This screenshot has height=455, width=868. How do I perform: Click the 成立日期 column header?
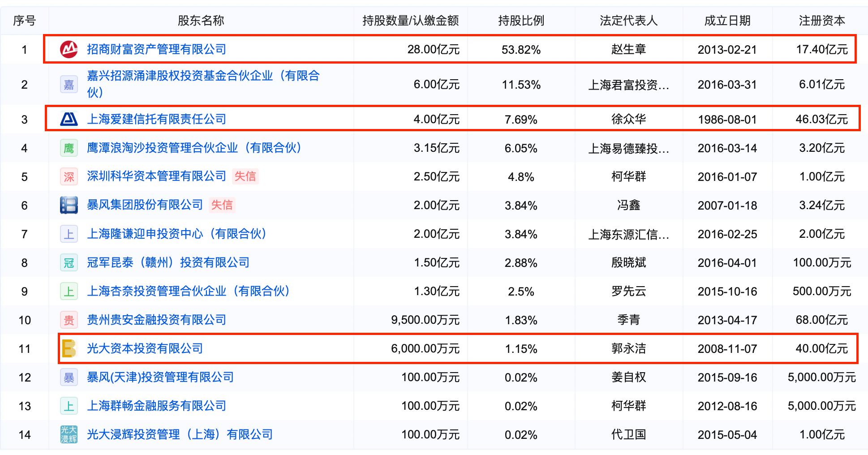(x=727, y=21)
